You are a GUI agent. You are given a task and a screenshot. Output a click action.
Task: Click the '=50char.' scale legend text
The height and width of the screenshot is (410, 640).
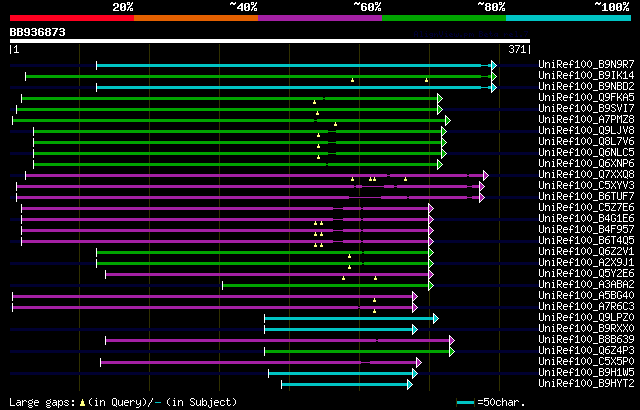point(501,402)
